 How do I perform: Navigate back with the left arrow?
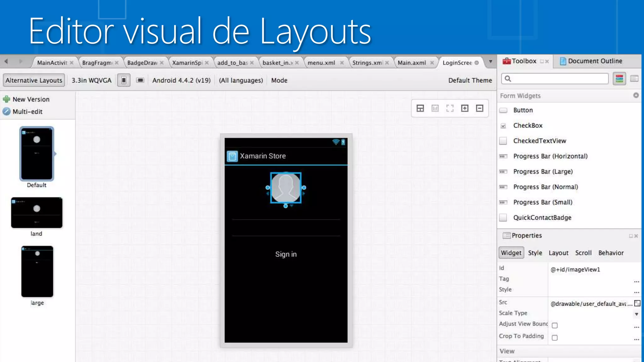(6, 62)
